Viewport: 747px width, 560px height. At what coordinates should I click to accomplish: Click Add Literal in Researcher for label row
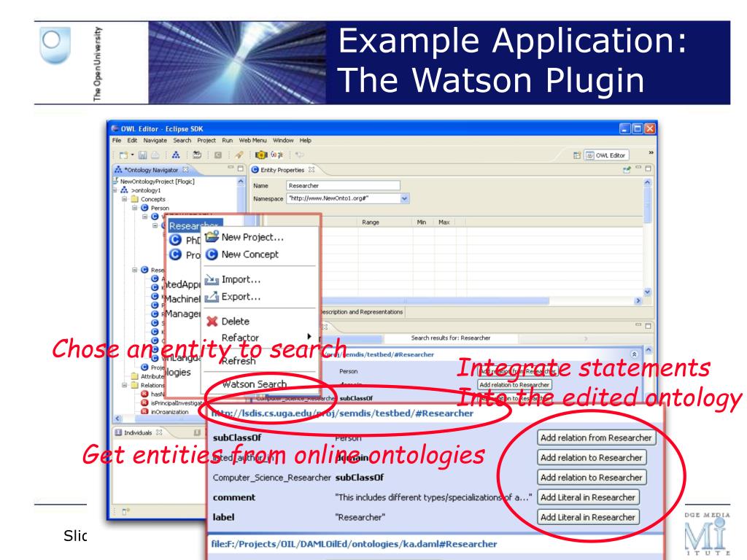pyautogui.click(x=588, y=517)
